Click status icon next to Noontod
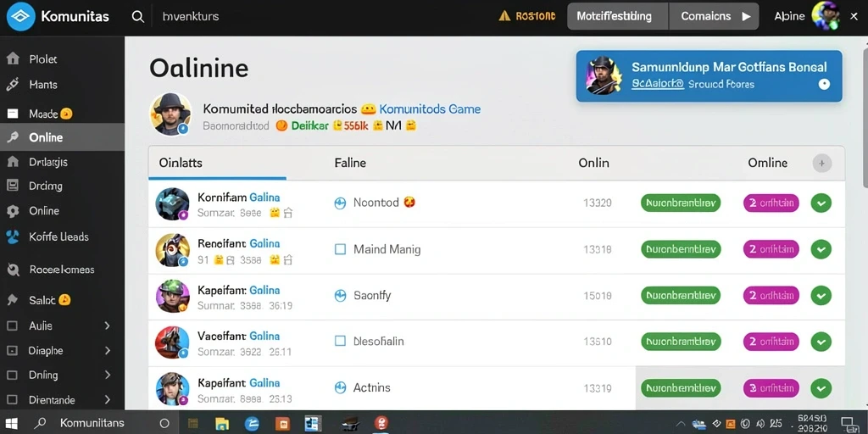The width and height of the screenshot is (868, 434). (341, 203)
